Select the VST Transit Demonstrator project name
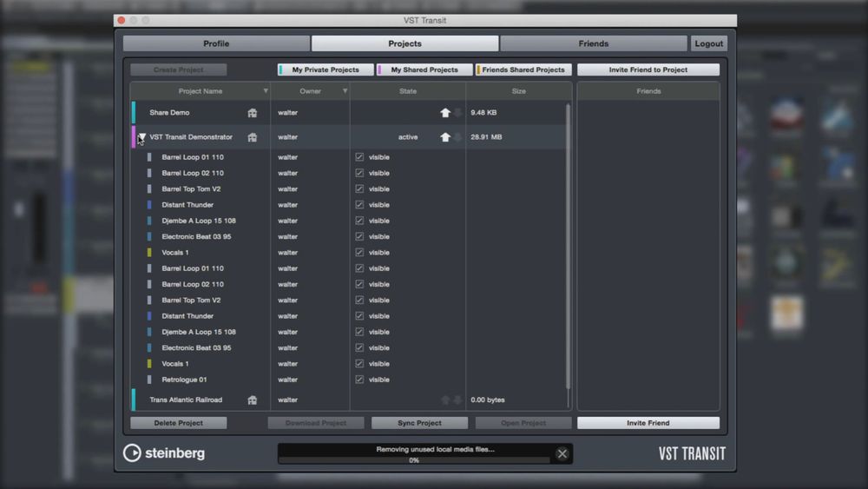Viewport: 868px width, 489px height. pyautogui.click(x=191, y=136)
